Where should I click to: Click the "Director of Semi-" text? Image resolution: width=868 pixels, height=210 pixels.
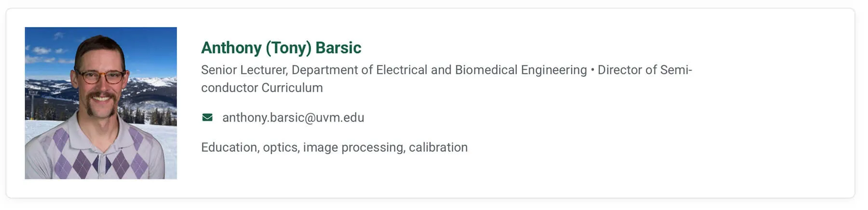click(x=645, y=70)
